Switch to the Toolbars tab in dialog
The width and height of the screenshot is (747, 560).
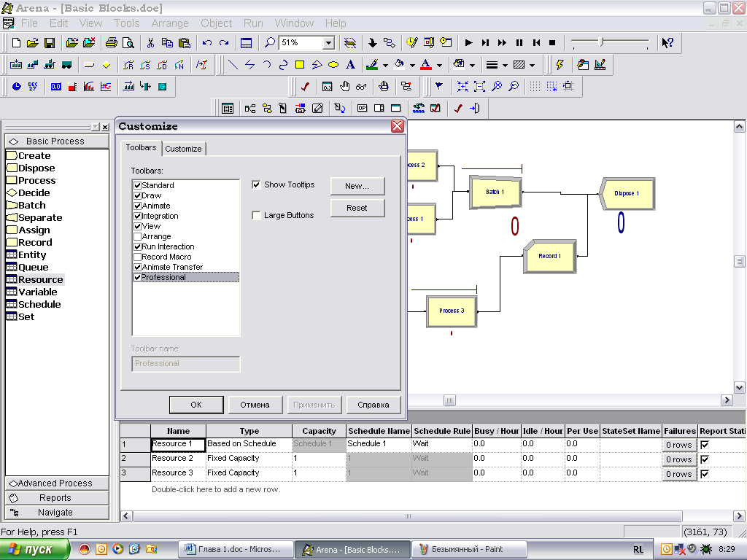pos(141,147)
